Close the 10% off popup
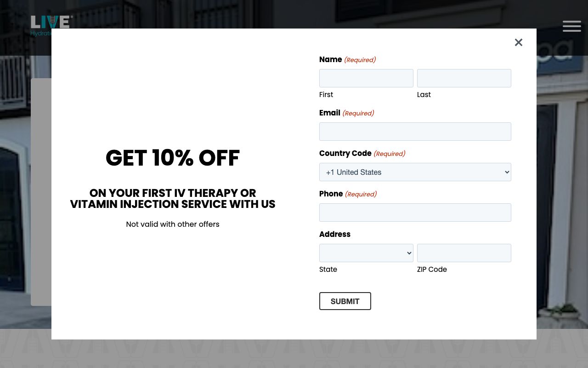 point(519,42)
